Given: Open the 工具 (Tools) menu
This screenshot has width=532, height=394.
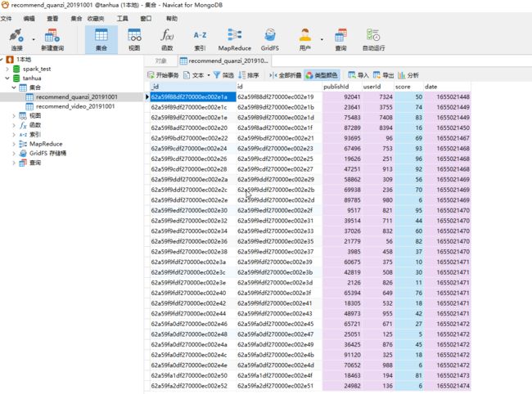Looking at the screenshot, I should pos(123,18).
